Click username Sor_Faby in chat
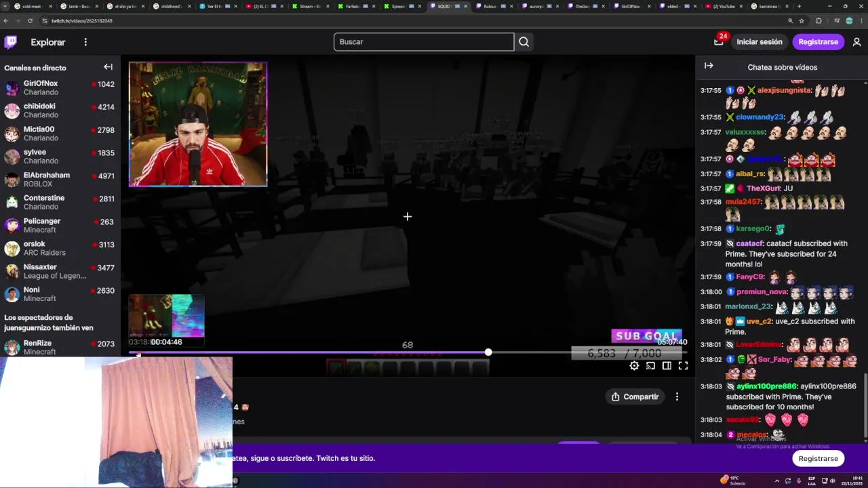The image size is (868, 488). click(x=774, y=360)
